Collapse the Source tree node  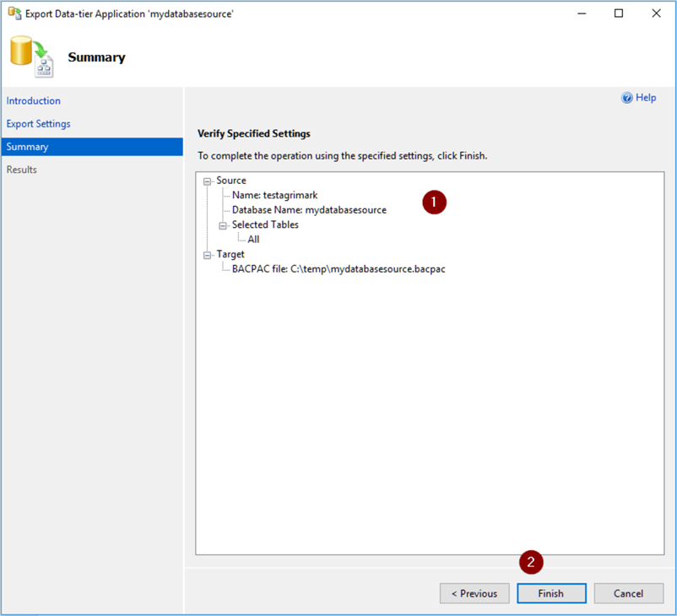pos(208,181)
